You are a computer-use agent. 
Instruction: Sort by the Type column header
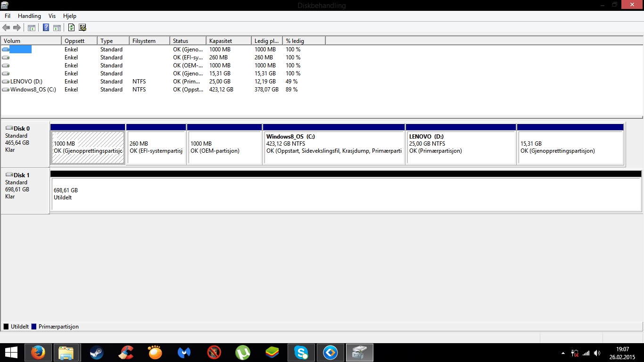[x=113, y=41]
